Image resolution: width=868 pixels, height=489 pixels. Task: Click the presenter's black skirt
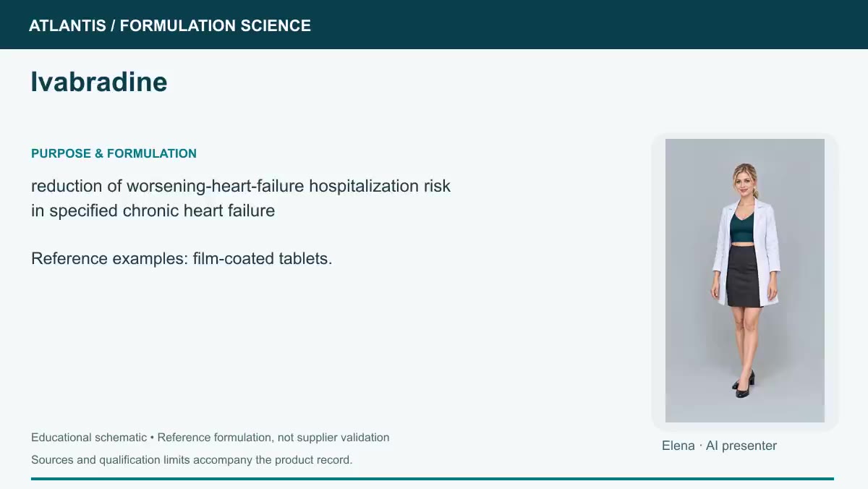coord(743,276)
